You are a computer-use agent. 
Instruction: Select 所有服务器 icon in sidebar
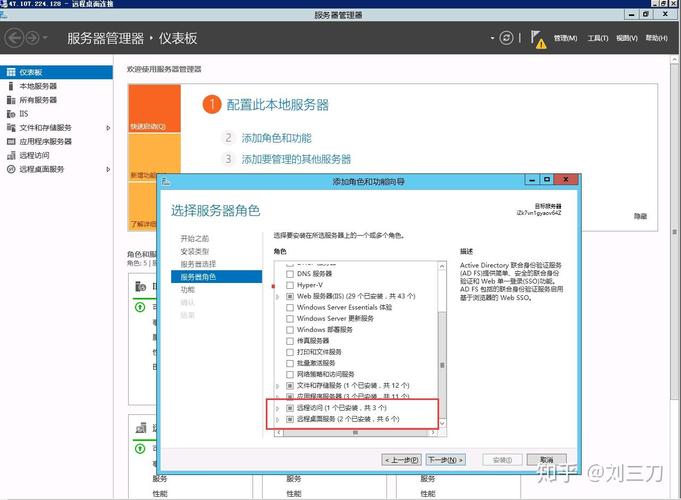(11, 100)
